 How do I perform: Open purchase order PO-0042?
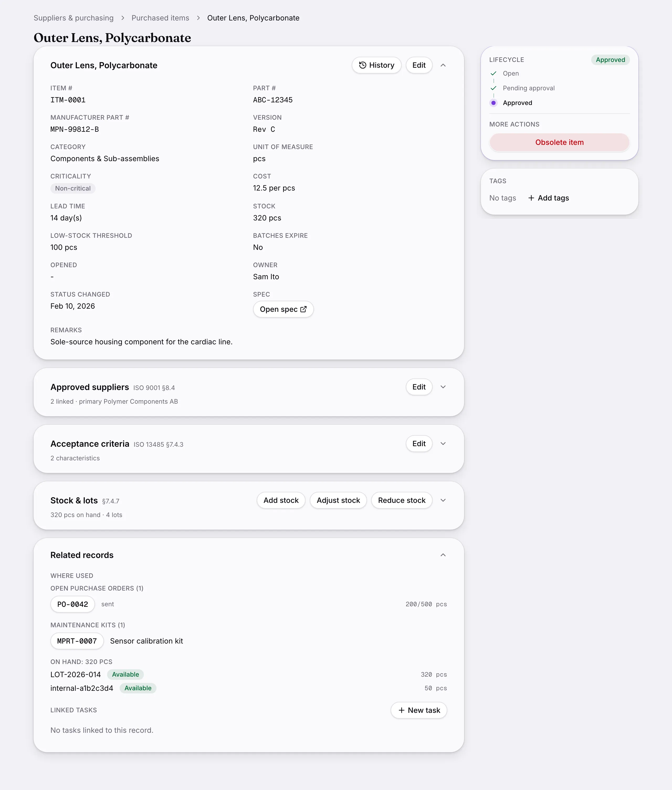pos(72,604)
